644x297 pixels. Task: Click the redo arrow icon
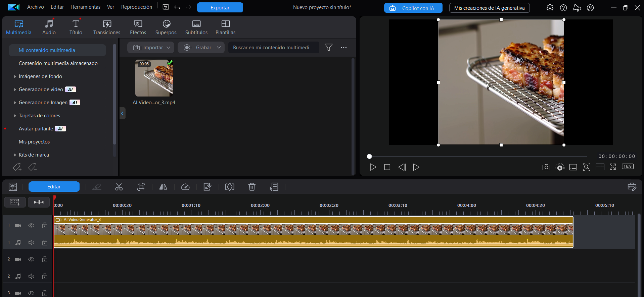click(x=188, y=7)
